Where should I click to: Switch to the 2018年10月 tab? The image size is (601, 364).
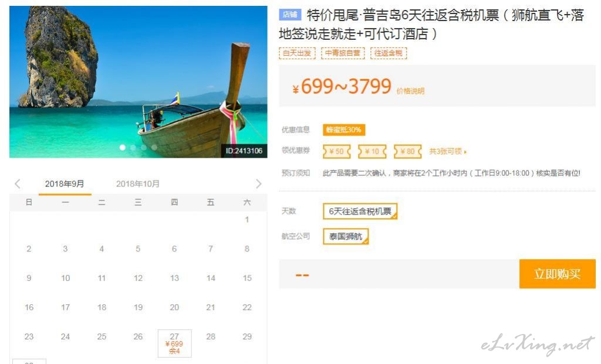[137, 184]
